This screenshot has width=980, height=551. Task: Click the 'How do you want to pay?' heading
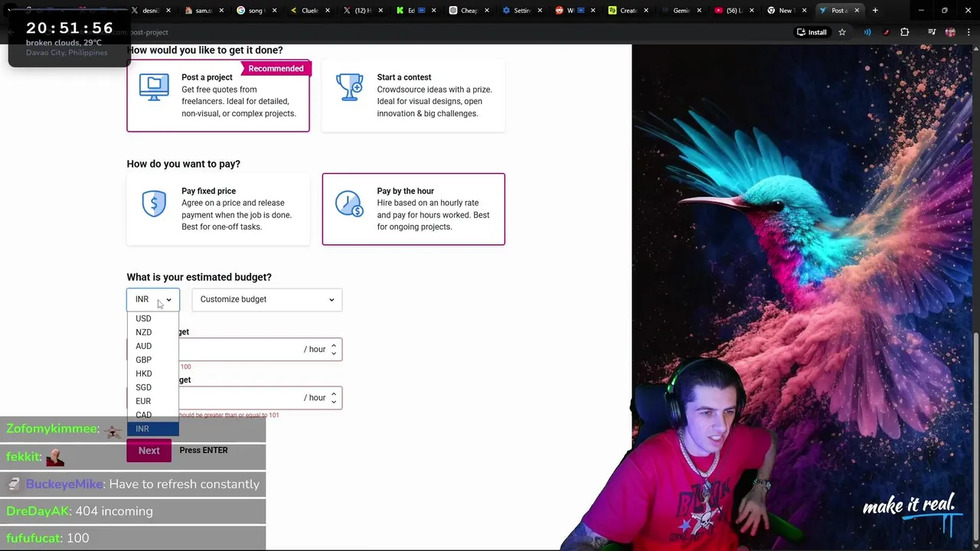[x=184, y=164]
